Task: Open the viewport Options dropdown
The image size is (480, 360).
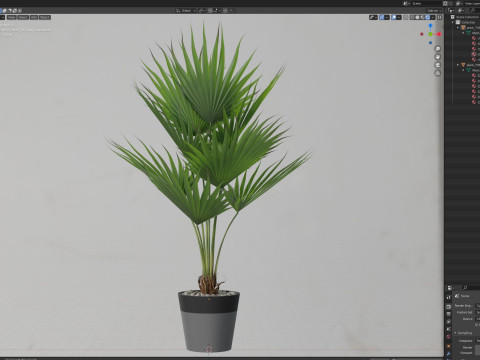Action: [x=434, y=11]
